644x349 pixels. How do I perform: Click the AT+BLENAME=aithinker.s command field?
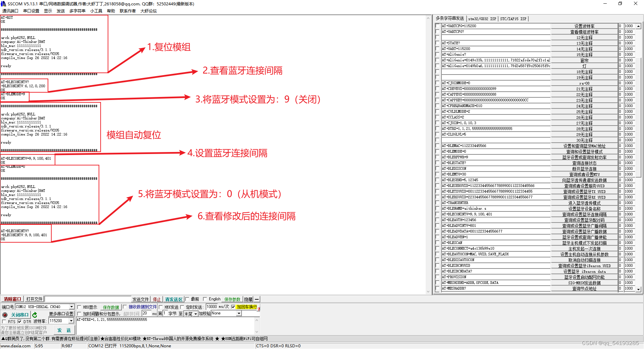[x=496, y=209]
